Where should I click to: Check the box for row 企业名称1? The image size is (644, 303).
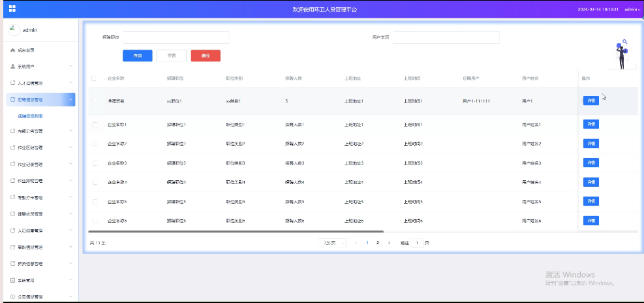[95, 124]
